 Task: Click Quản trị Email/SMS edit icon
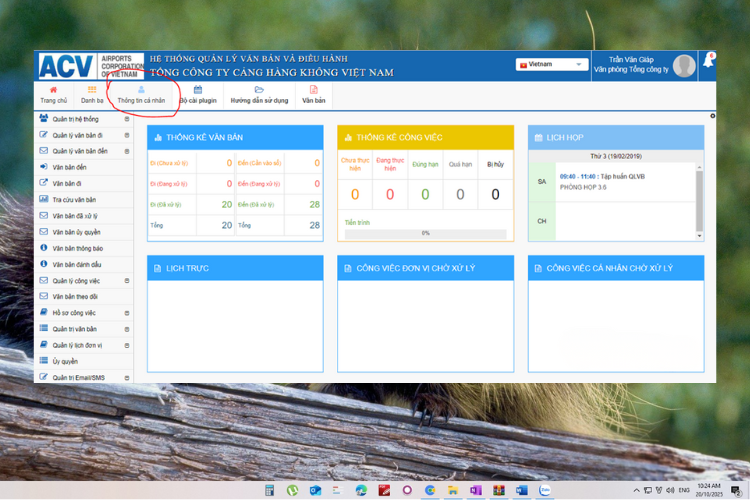click(x=44, y=377)
